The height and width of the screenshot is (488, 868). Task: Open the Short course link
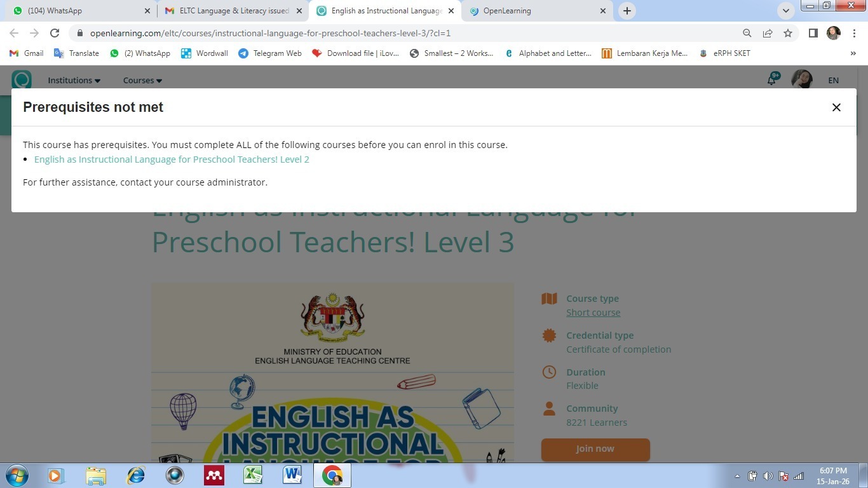click(x=593, y=313)
